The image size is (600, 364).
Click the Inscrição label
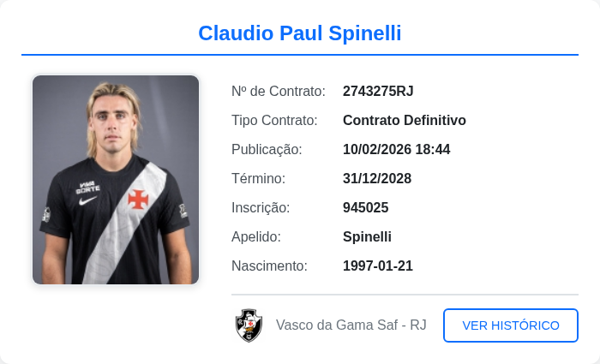tap(261, 207)
